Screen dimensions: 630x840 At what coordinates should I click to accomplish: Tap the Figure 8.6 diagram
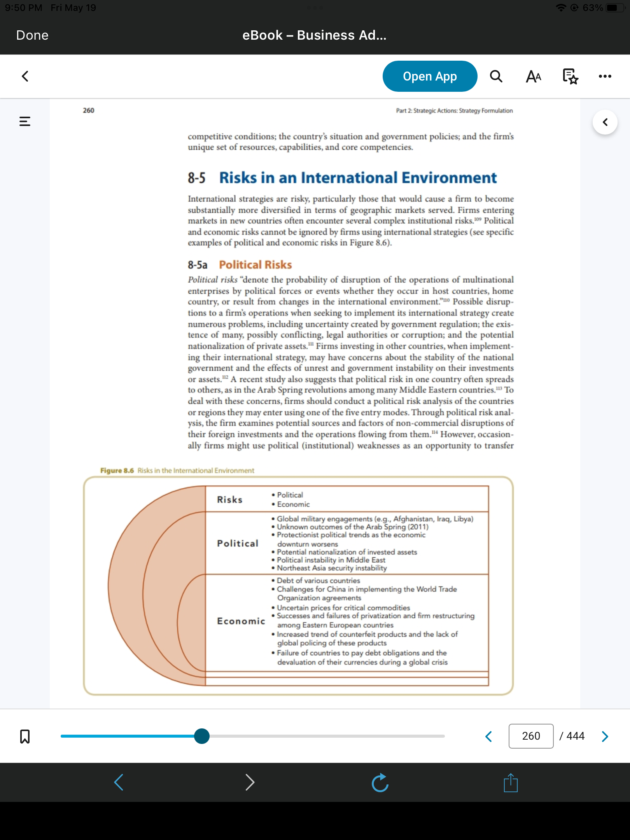point(298,586)
